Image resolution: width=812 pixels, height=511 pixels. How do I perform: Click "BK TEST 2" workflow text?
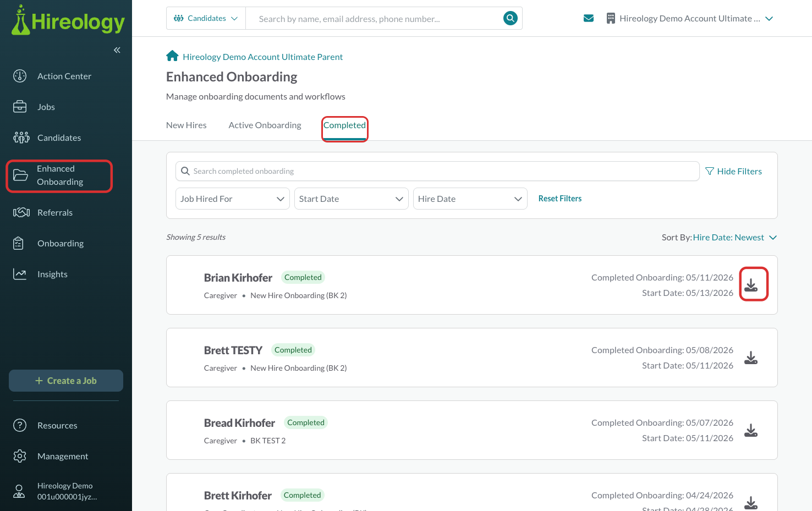(x=268, y=441)
